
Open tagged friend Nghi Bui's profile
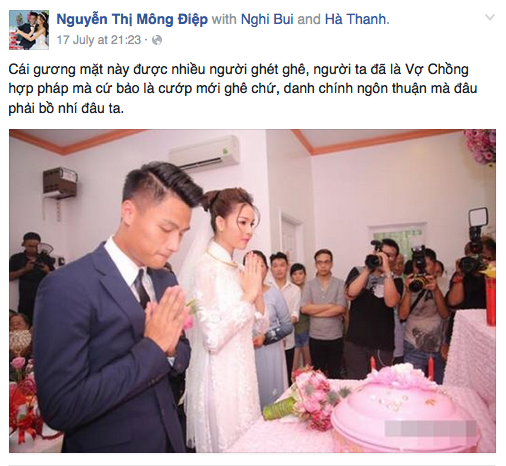267,19
